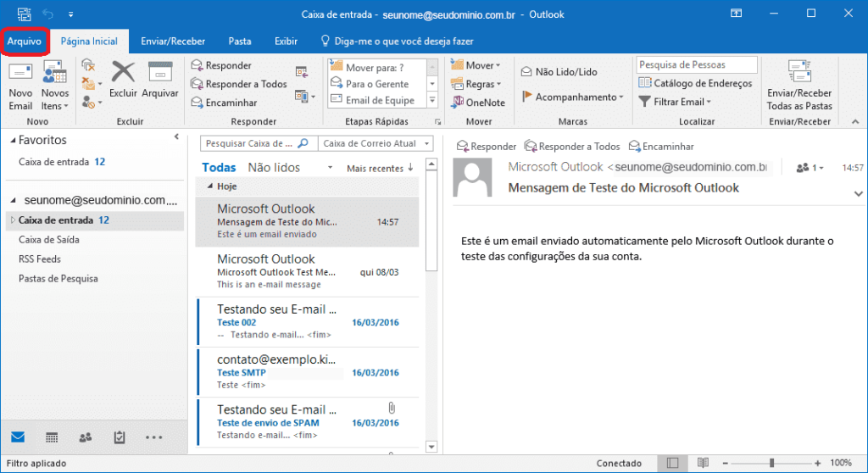Open the Arquivo tab

[25, 42]
